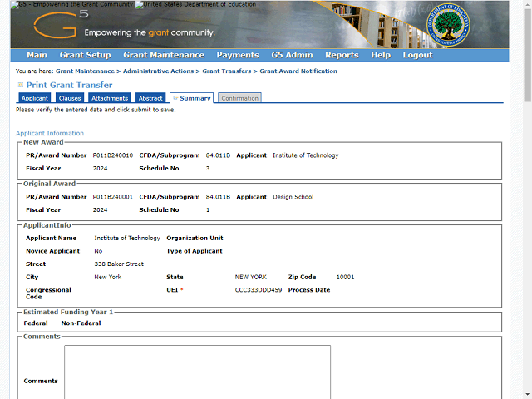Open the Reports menu
Image resolution: width=532 pixels, height=399 pixels.
342,55
